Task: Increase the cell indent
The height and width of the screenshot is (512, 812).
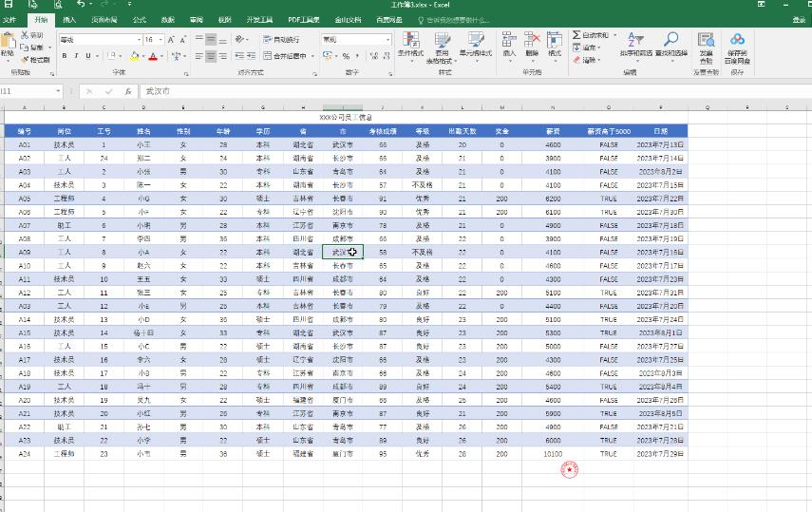Action: (251, 55)
